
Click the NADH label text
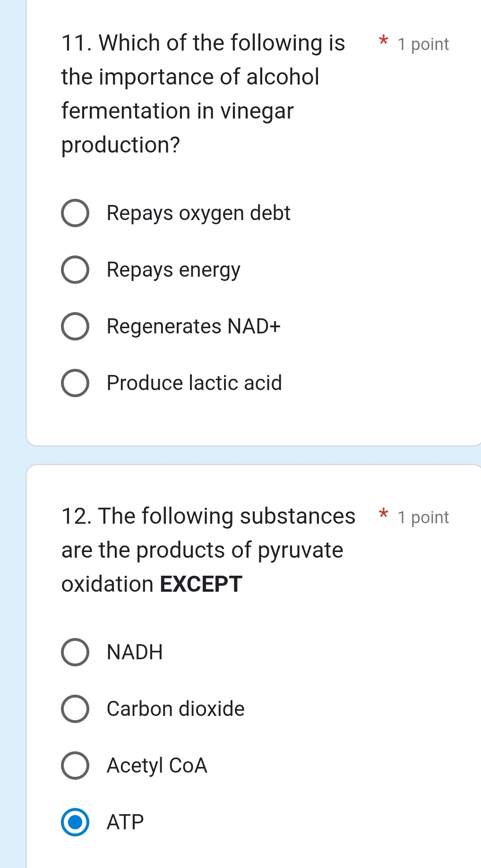coord(134,652)
